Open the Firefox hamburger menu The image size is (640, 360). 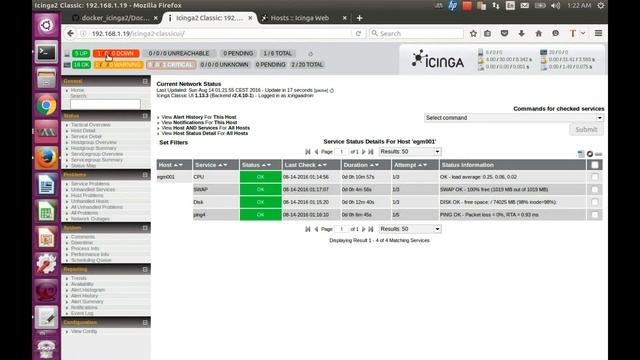[x=598, y=33]
